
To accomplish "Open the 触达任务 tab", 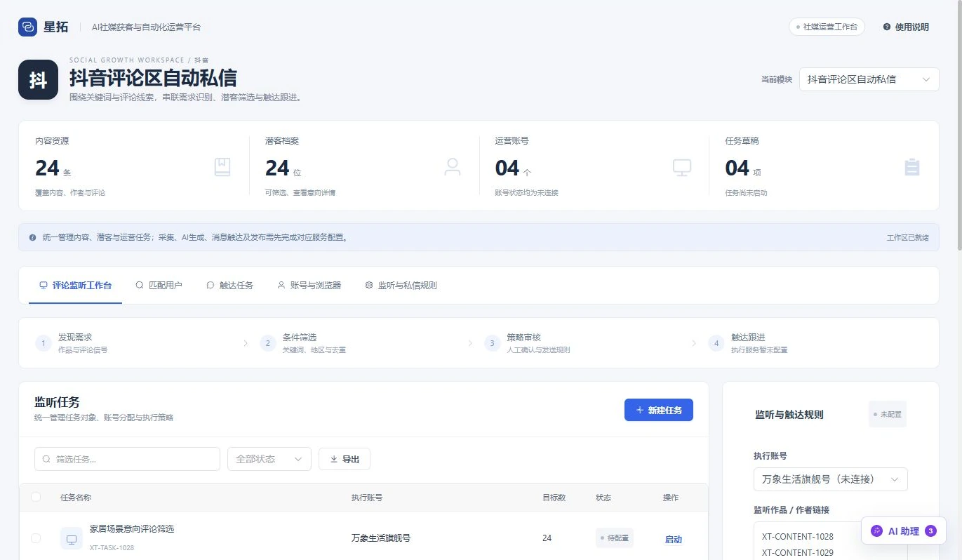I will [230, 286].
